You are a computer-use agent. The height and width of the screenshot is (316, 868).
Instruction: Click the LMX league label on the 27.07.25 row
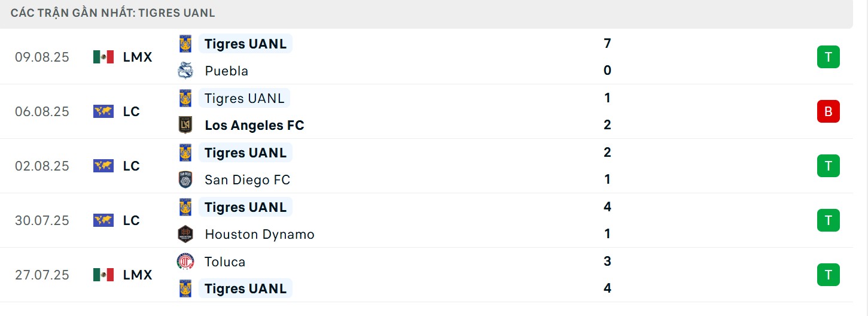point(138,275)
